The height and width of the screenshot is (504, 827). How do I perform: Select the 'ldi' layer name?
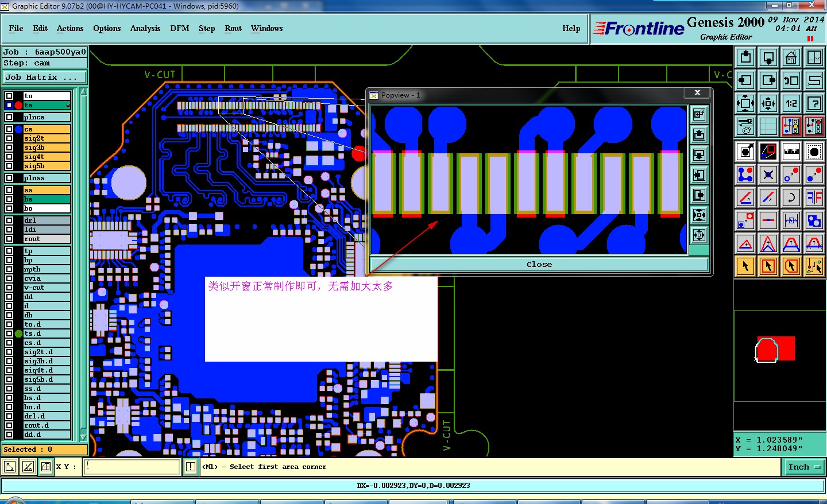(x=47, y=230)
